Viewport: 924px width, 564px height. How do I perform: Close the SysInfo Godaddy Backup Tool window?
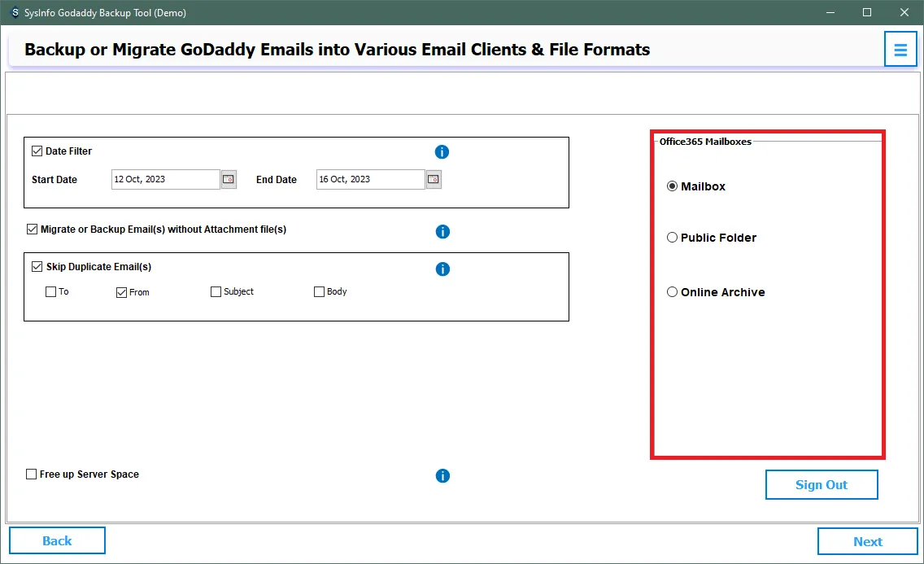[904, 12]
